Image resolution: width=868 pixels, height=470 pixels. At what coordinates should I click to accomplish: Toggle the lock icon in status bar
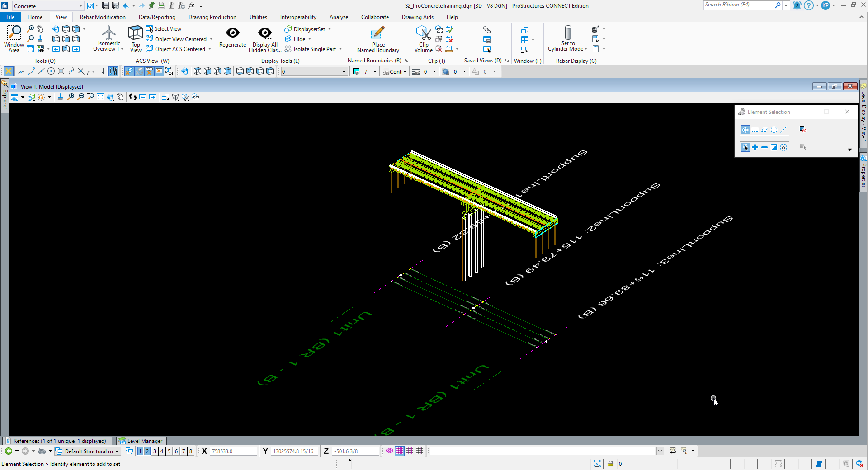point(610,464)
